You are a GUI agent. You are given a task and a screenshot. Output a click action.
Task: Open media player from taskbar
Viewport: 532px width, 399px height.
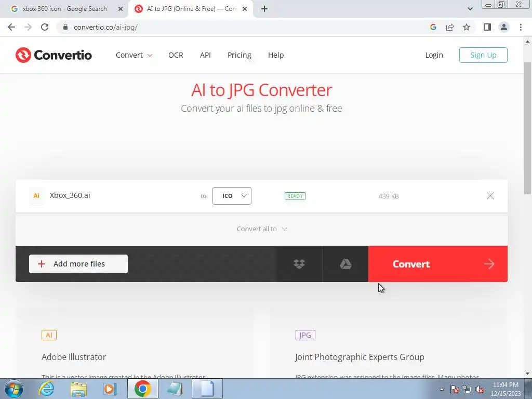pos(110,389)
